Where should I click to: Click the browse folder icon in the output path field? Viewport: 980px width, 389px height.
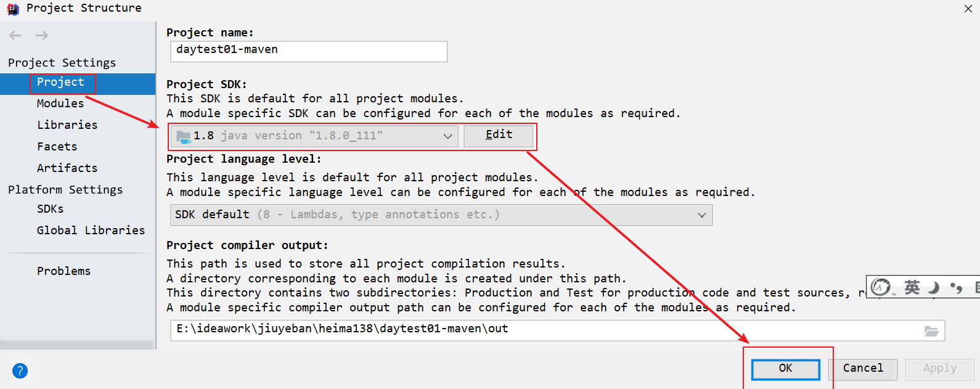click(931, 331)
